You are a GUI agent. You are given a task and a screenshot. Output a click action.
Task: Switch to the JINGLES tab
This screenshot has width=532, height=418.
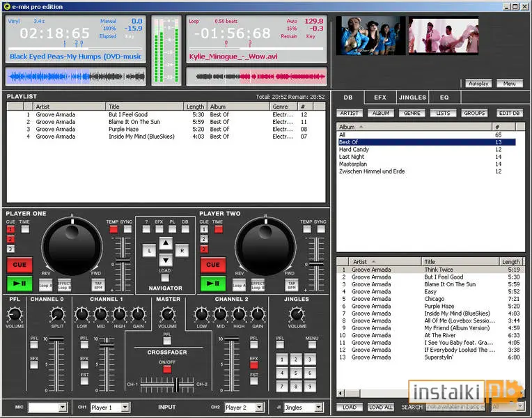412,98
